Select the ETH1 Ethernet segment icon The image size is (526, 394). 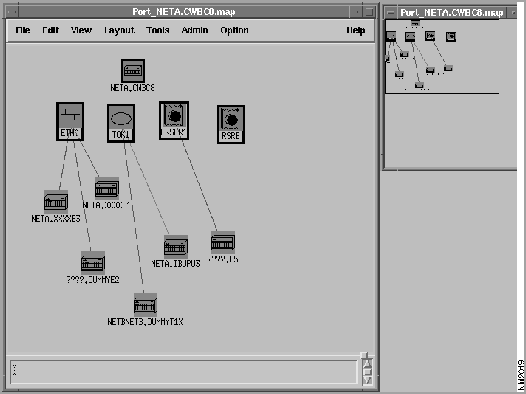[x=70, y=121]
